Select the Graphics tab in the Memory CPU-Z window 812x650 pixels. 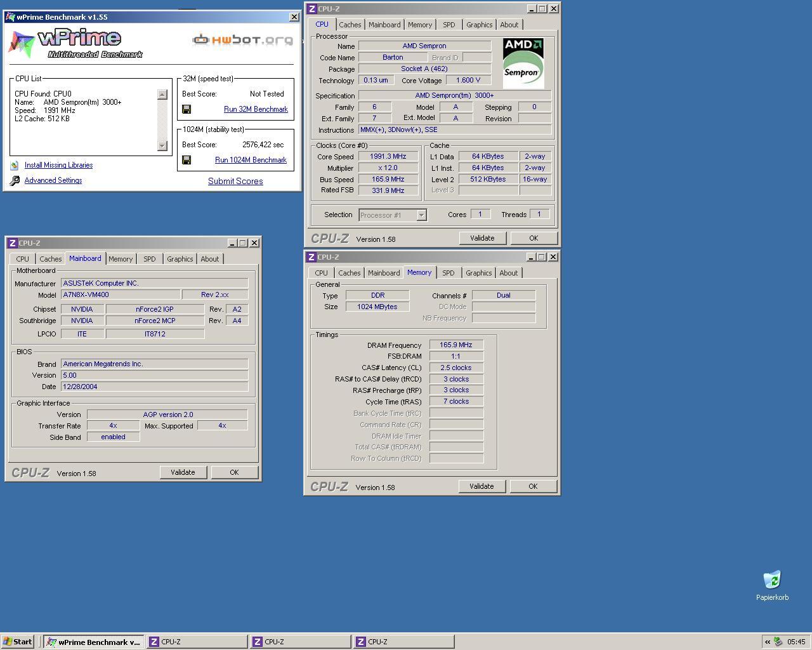478,273
